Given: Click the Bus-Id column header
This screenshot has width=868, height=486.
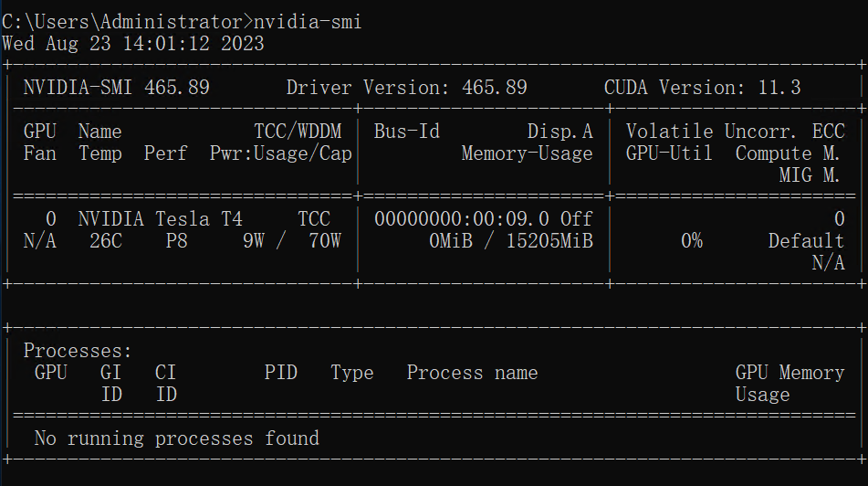Looking at the screenshot, I should [406, 132].
